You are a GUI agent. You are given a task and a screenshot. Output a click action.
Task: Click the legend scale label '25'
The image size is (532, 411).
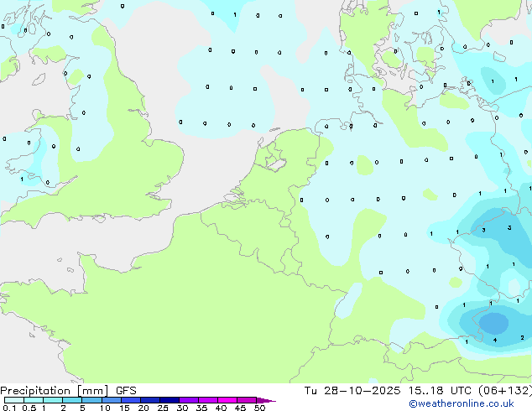(x=163, y=408)
